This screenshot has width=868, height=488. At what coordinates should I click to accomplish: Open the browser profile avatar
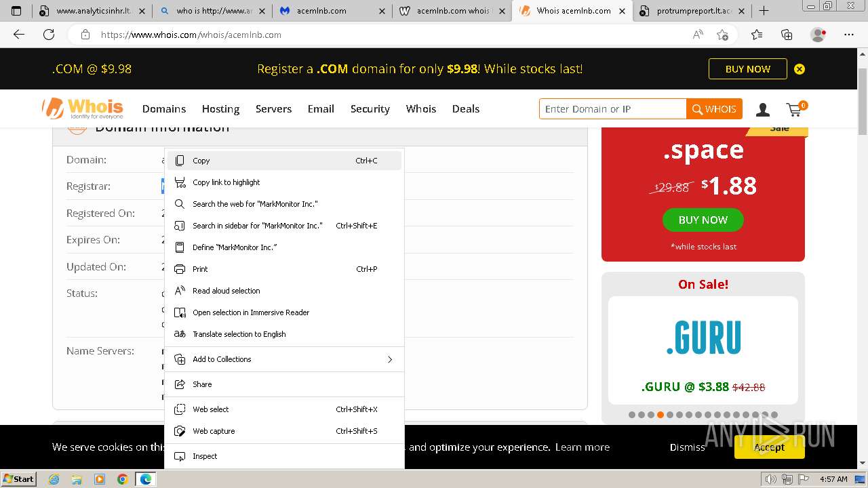(x=818, y=35)
